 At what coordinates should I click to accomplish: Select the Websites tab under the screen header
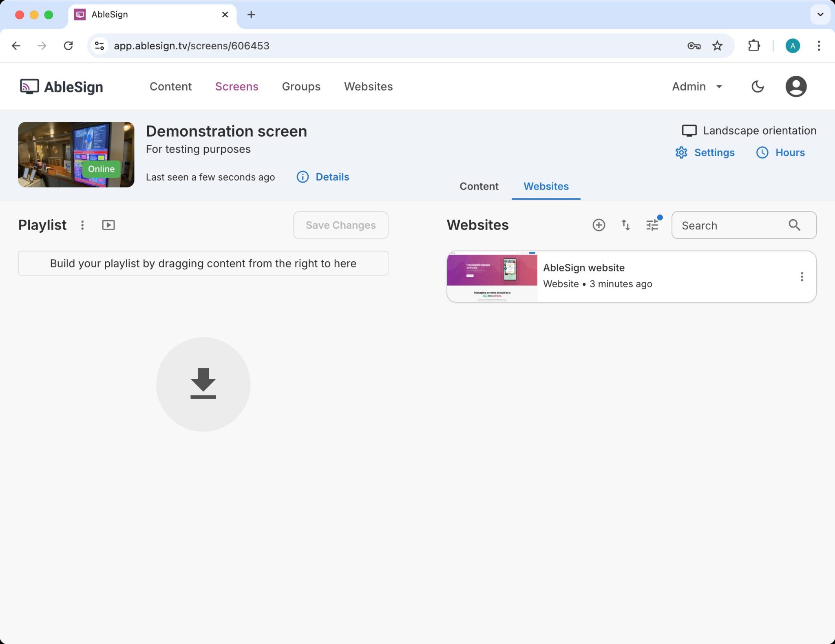pos(546,186)
